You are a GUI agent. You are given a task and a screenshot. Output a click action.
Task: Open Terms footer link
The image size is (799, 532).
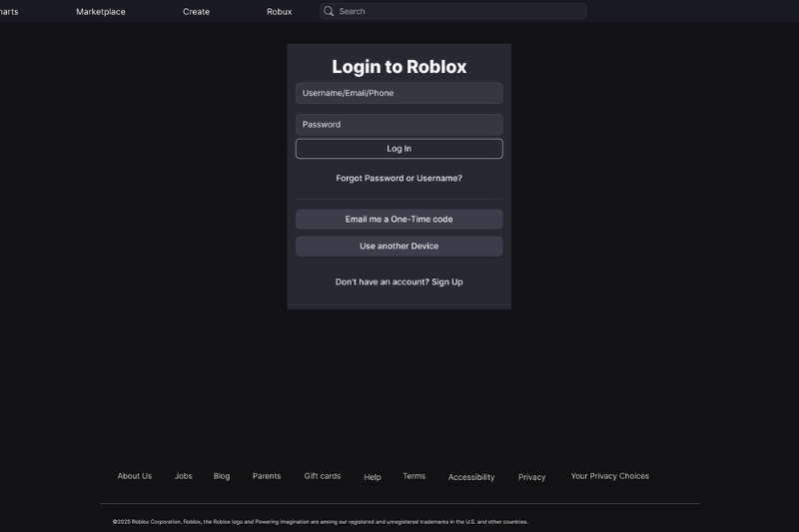(x=413, y=476)
